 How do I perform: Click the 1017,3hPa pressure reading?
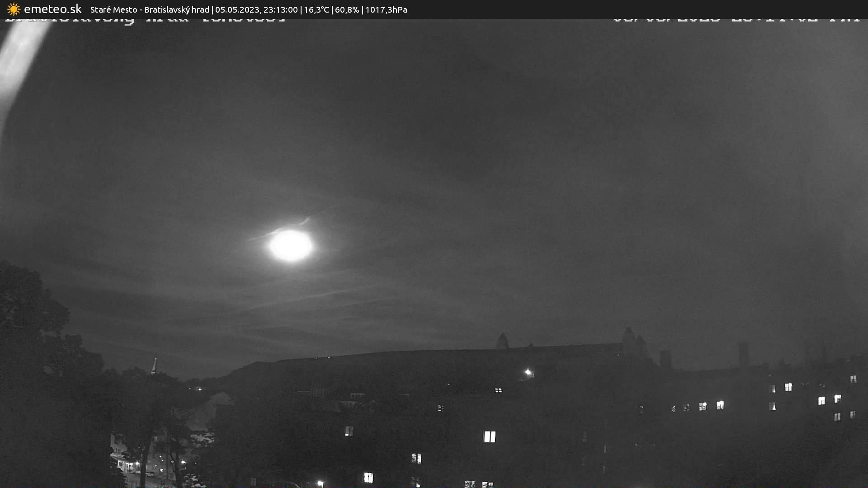click(386, 9)
